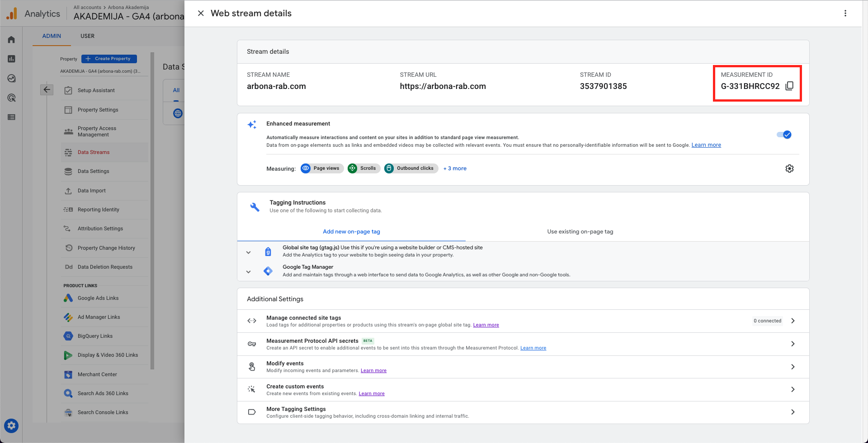Click the Enhanced measurement sparkle icon
Image resolution: width=868 pixels, height=443 pixels.
point(252,125)
